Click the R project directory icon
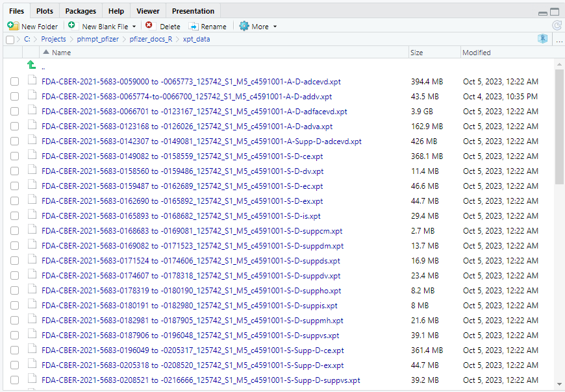Viewport: 565px width, 392px height. (542, 39)
